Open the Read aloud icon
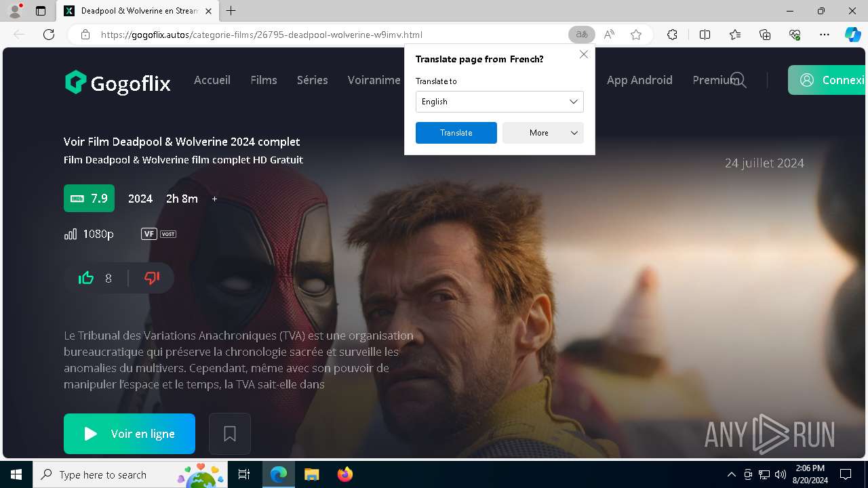The height and width of the screenshot is (488, 868). (x=609, y=35)
